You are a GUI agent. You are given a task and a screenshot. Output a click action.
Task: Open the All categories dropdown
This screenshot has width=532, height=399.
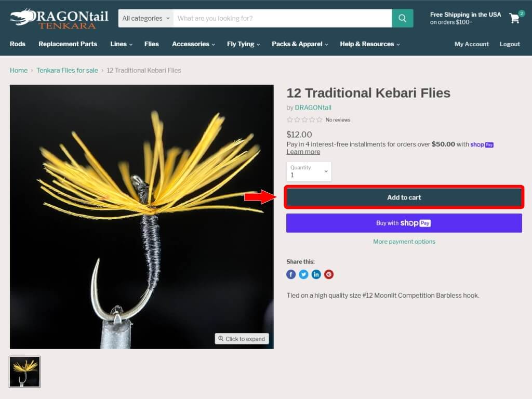point(145,18)
